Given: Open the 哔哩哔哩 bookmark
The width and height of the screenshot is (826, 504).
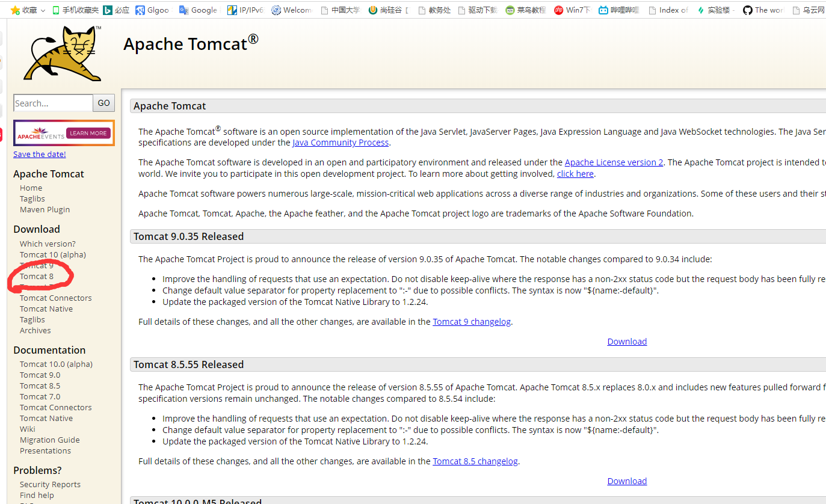Looking at the screenshot, I should tap(619, 10).
